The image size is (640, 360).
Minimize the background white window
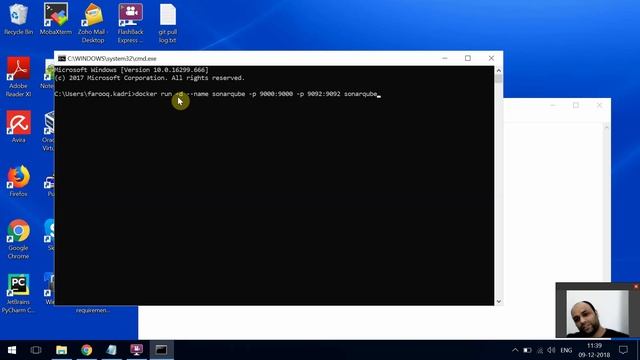[553, 105]
